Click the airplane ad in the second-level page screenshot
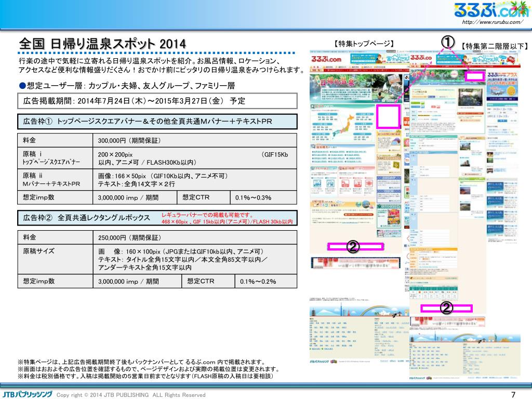This screenshot has height=399, width=532. 502,87
